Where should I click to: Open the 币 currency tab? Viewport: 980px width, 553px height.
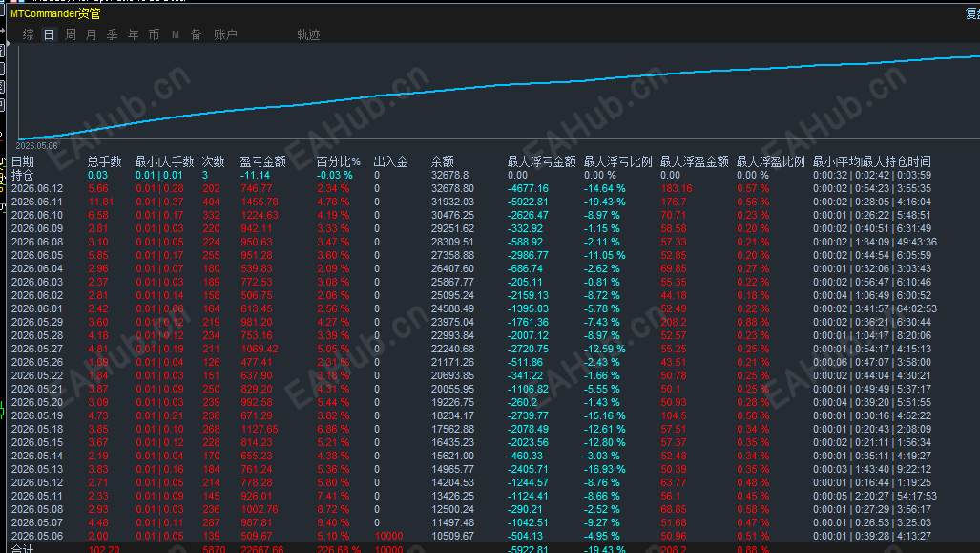(x=155, y=35)
